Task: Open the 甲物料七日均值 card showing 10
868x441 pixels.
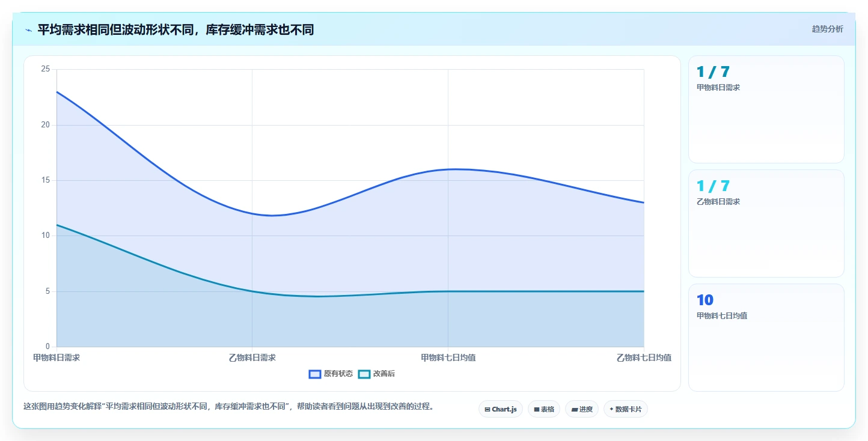Action: [766, 338]
